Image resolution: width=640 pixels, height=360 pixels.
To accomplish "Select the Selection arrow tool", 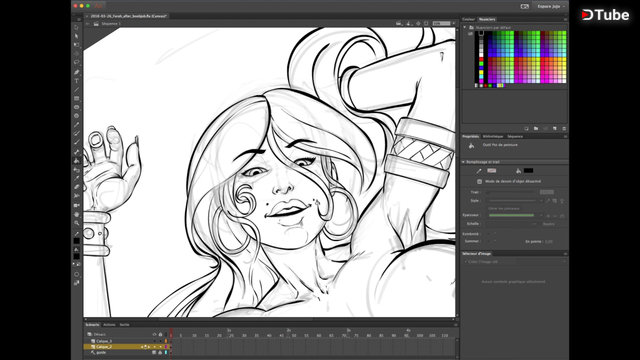I will coord(76,27).
